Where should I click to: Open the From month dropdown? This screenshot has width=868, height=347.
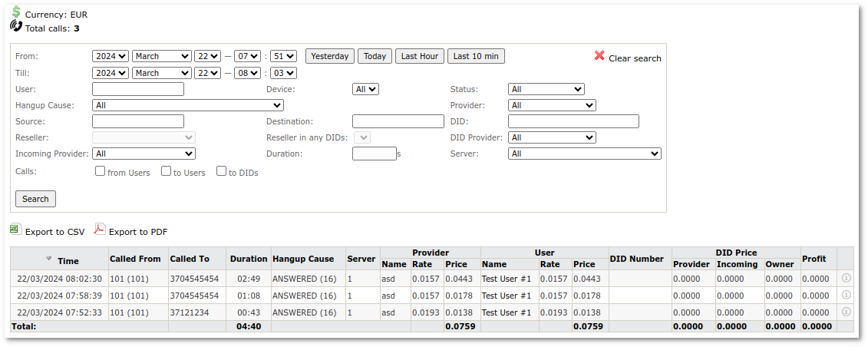pyautogui.click(x=161, y=56)
